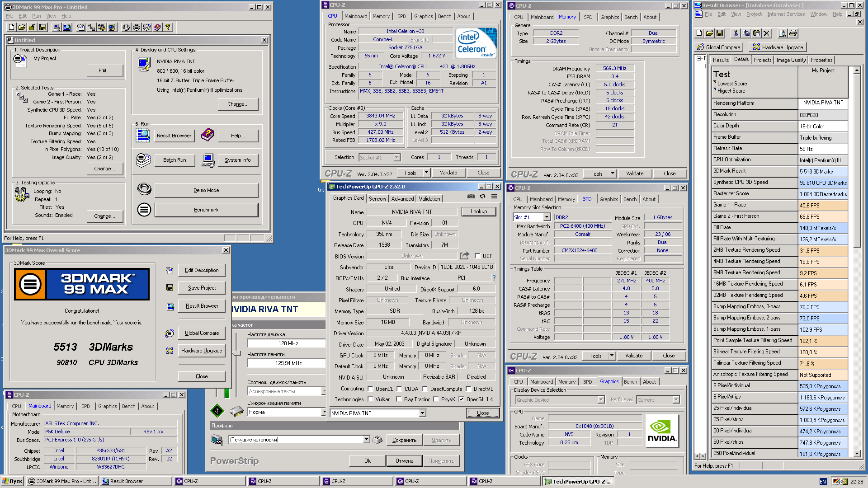Toggle OpenCL checkbox in GPU-Z
Image resolution: width=868 pixels, height=488 pixels.
[x=371, y=389]
